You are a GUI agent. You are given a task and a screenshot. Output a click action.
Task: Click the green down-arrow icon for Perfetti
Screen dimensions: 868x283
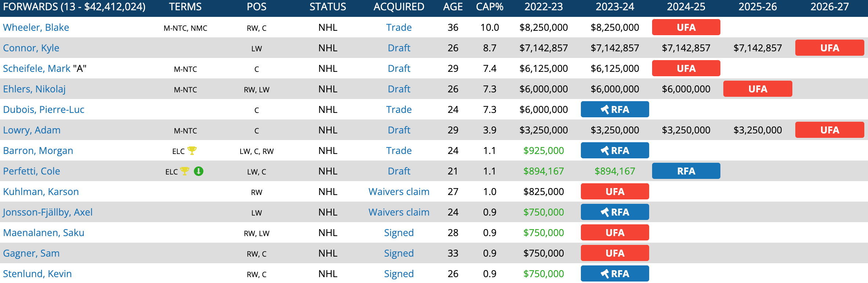tap(199, 171)
